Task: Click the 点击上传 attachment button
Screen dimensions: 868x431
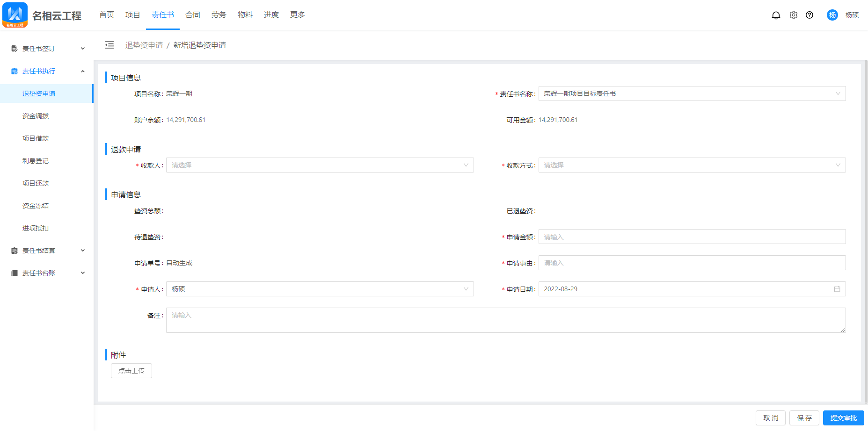Action: click(x=131, y=371)
